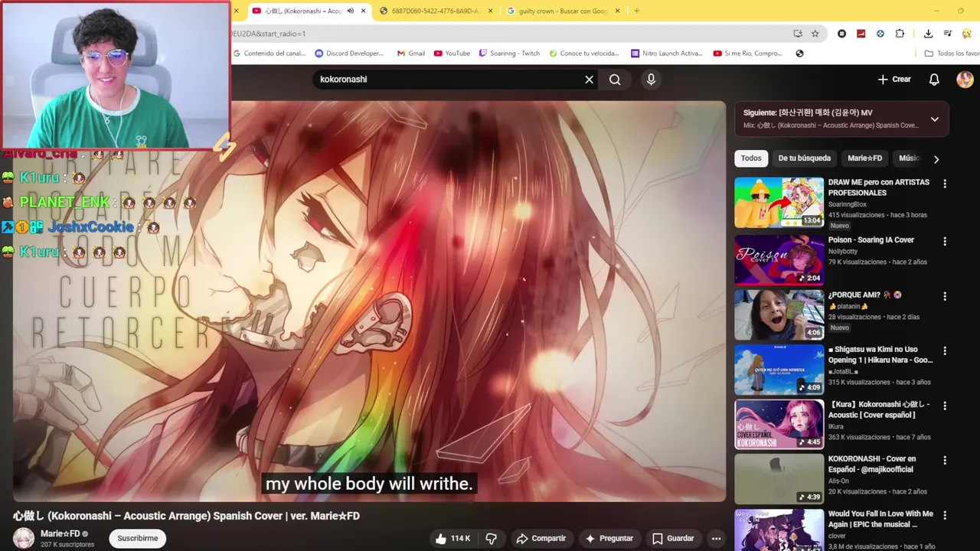Open the Discord Developer bookmark
The image size is (980, 551).
[x=349, y=54]
